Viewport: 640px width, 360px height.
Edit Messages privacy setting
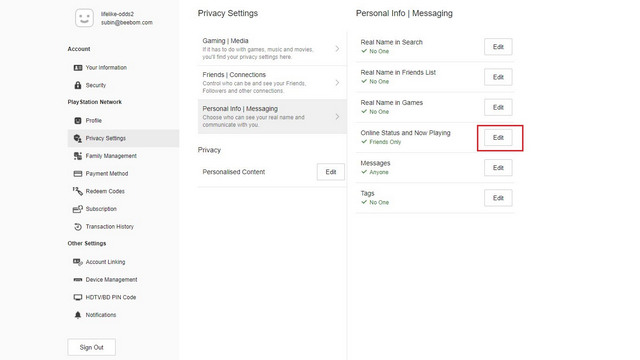pyautogui.click(x=498, y=168)
